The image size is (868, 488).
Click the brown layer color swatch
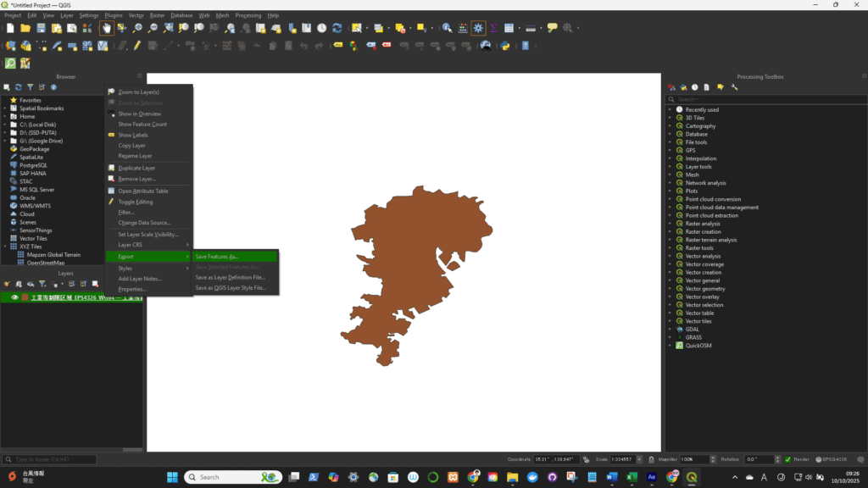coord(25,297)
